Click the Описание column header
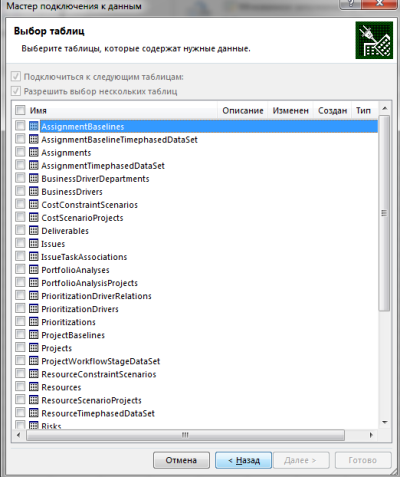This screenshot has height=477, width=400. point(243,110)
